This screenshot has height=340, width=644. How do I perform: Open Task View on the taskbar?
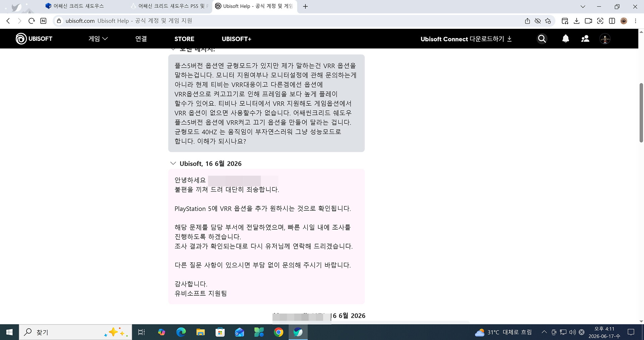(x=141, y=332)
